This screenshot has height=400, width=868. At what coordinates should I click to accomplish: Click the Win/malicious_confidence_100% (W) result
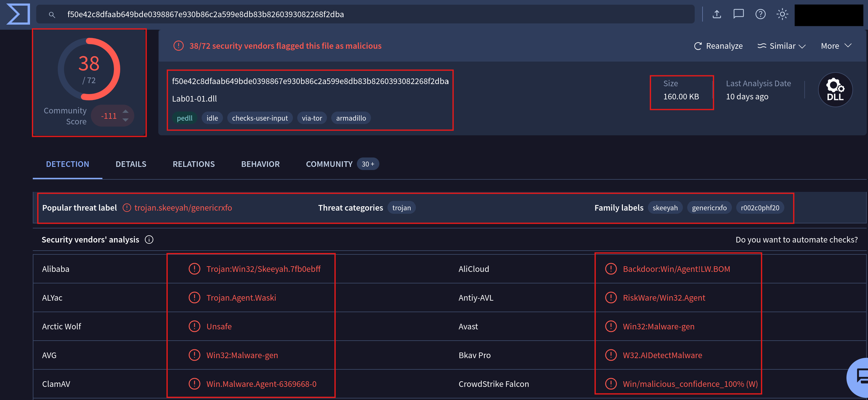[690, 384]
